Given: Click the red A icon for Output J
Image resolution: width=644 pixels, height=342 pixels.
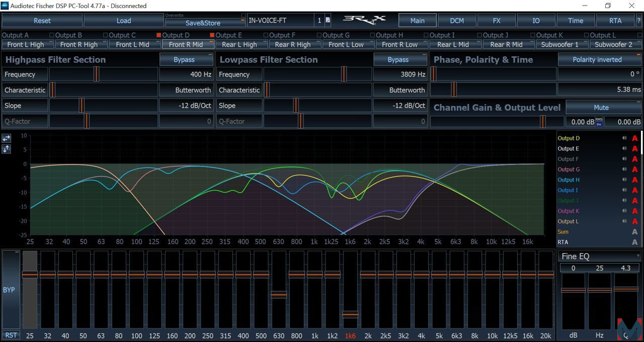Looking at the screenshot, I should tap(635, 201).
